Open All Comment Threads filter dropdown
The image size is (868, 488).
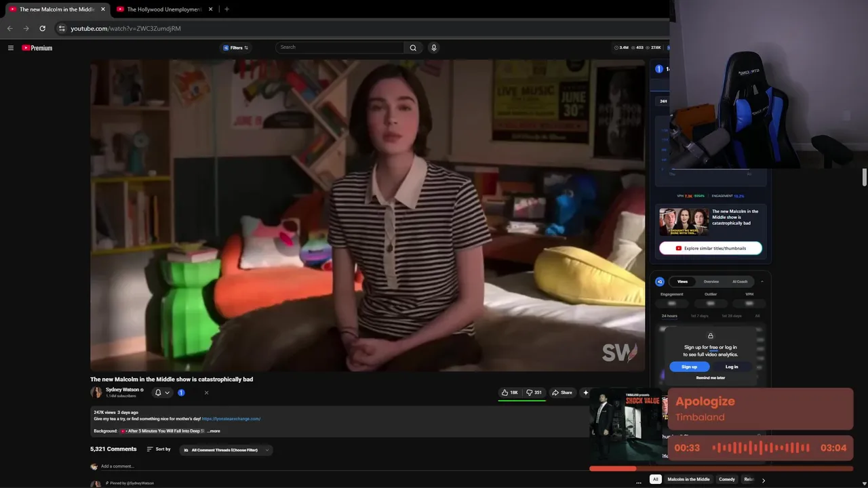coord(226,450)
